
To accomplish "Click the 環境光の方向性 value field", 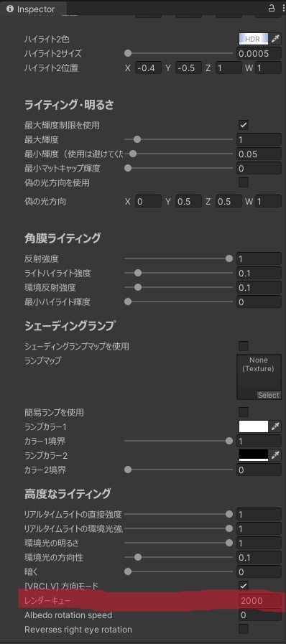I will (x=259, y=557).
